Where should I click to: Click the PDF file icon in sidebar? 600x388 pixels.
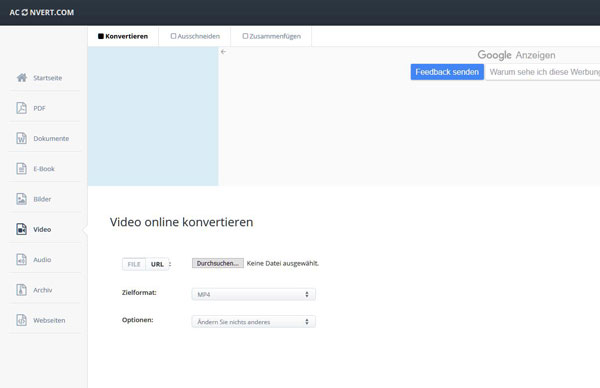21,108
